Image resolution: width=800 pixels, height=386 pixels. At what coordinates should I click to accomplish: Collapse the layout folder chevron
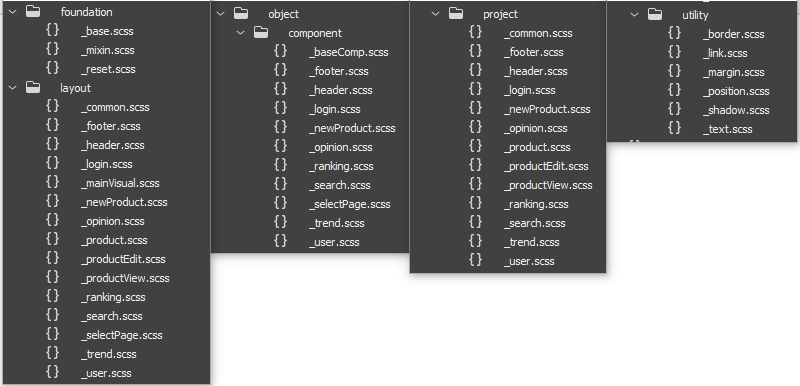(13, 88)
